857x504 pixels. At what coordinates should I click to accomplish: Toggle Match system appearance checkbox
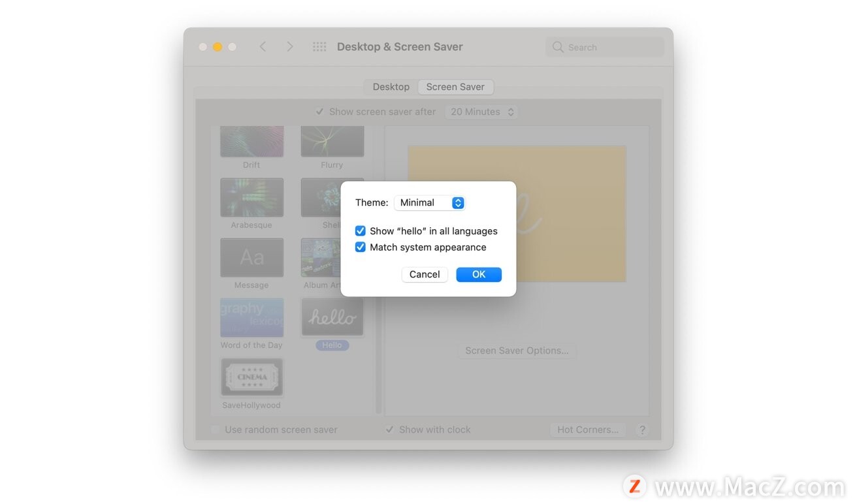[360, 247]
